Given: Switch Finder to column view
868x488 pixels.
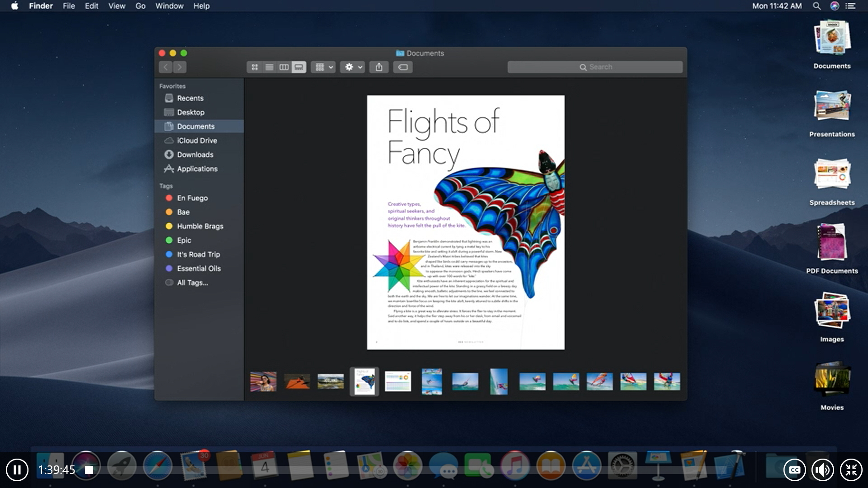Looking at the screenshot, I should point(284,67).
